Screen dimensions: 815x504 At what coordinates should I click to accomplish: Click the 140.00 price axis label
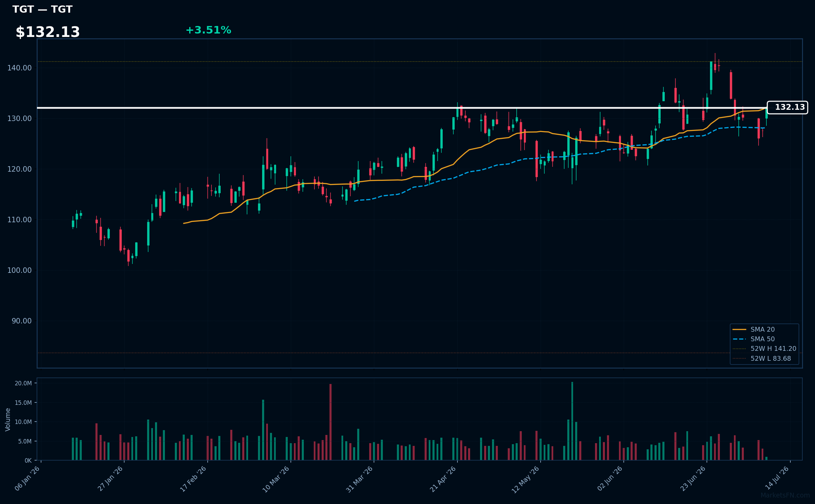(20, 68)
